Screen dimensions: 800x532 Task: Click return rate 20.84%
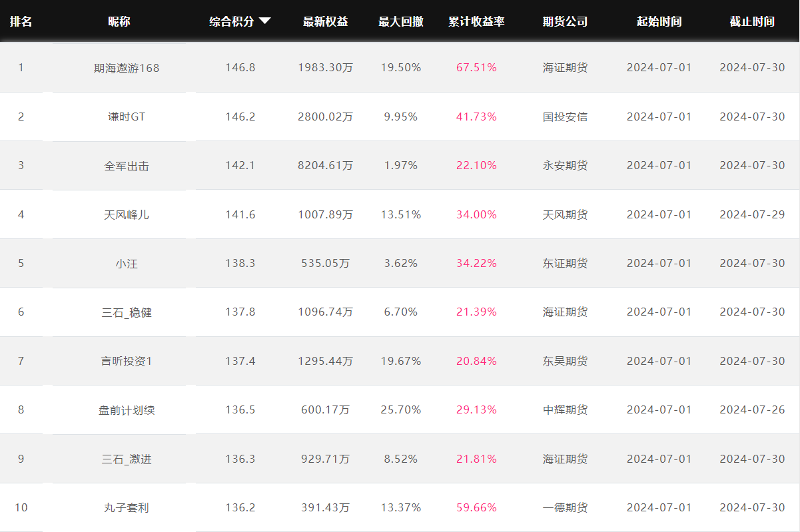click(x=476, y=361)
